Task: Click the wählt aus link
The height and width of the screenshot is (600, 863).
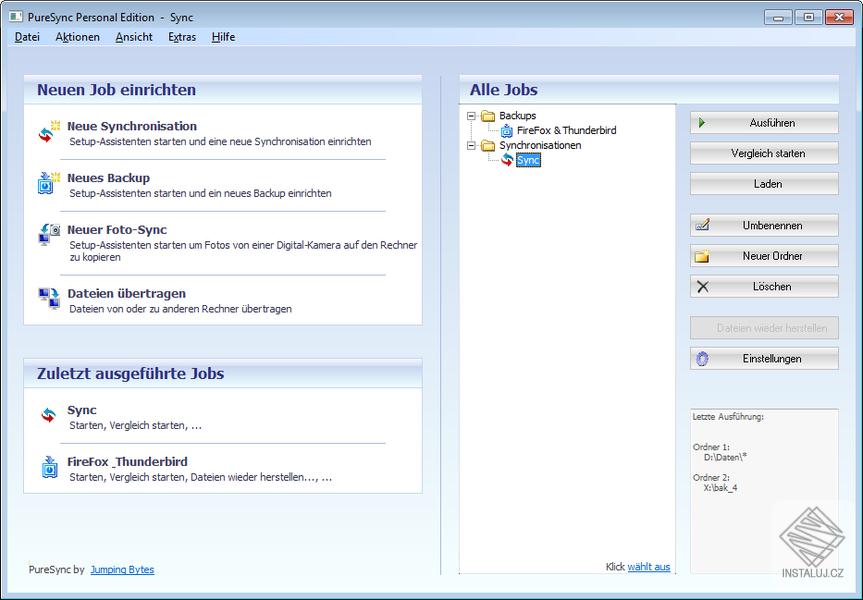Action: [x=649, y=566]
